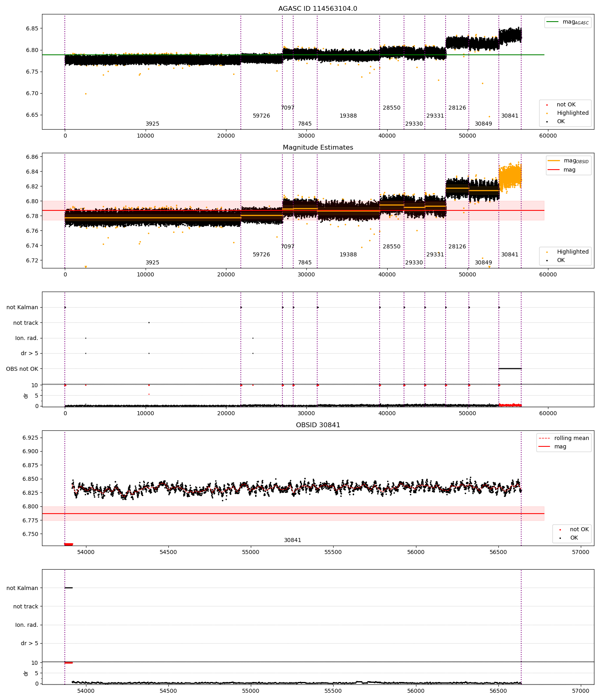Click the "30841" label inside OBSID 30841 plot
600x700 pixels.
pyautogui.click(x=292, y=540)
